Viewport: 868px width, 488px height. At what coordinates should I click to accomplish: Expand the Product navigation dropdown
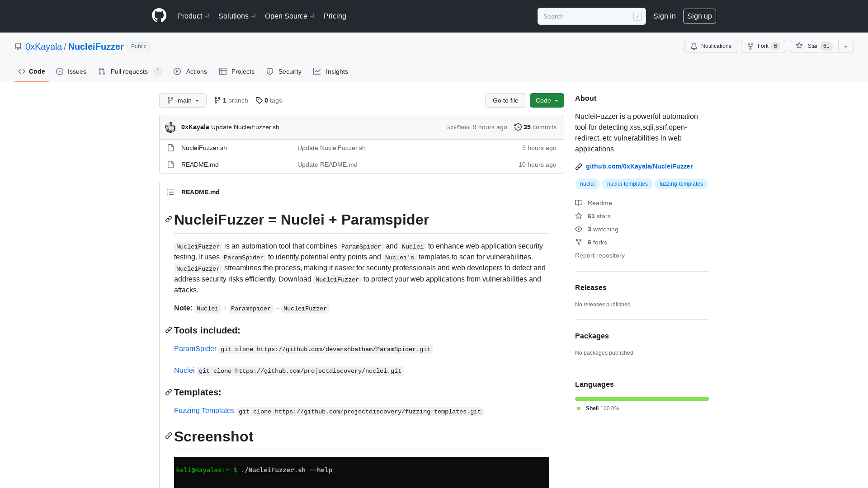[193, 16]
